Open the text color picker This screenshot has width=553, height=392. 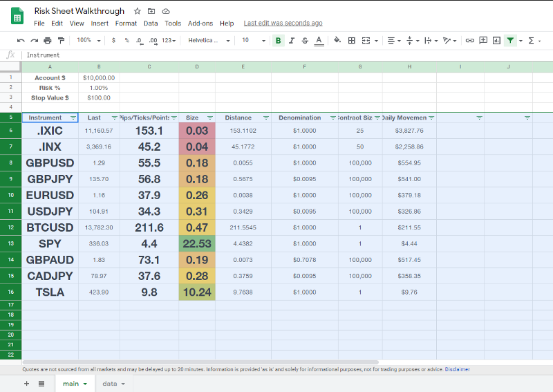[x=319, y=41]
